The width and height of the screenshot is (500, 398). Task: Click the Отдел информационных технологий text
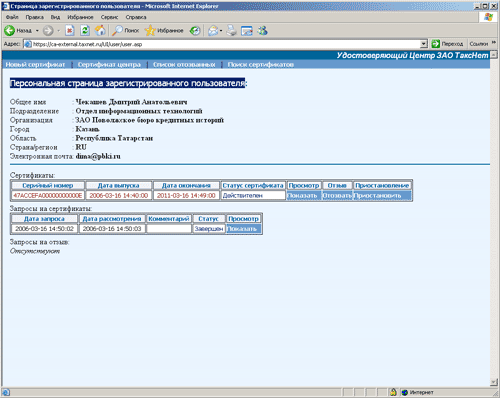point(139,111)
